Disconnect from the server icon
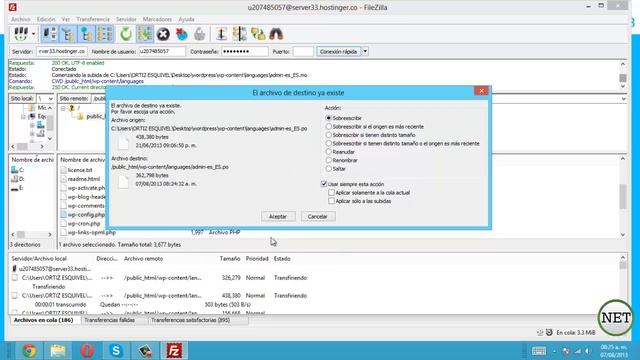640x360 pixels. coord(181,34)
